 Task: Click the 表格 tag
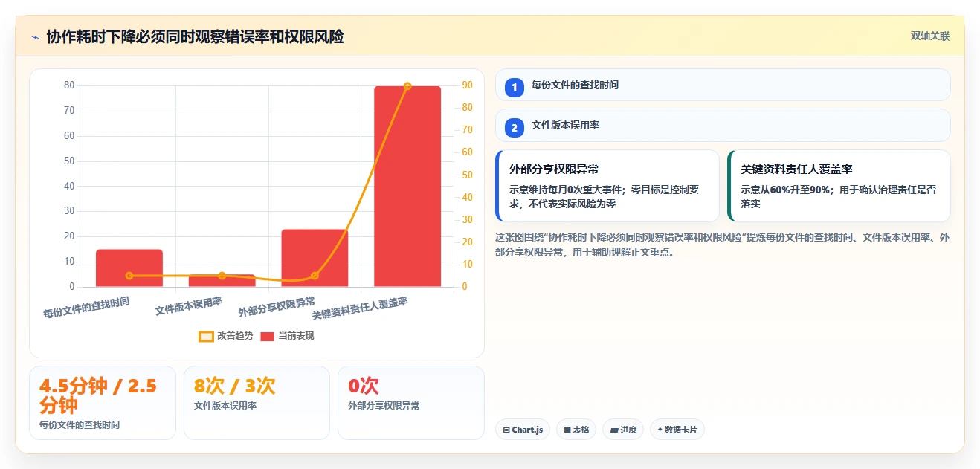576,430
